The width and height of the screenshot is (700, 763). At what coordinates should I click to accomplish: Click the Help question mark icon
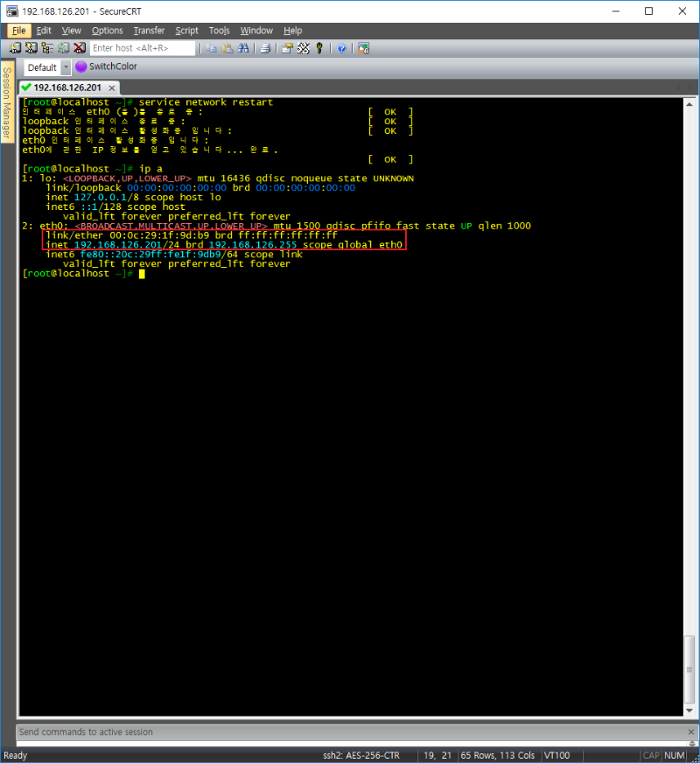341,48
